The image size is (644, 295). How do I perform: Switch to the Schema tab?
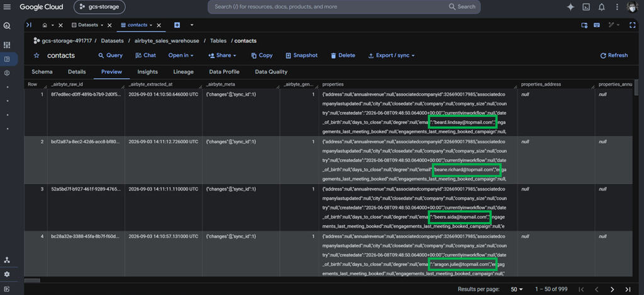(42, 72)
